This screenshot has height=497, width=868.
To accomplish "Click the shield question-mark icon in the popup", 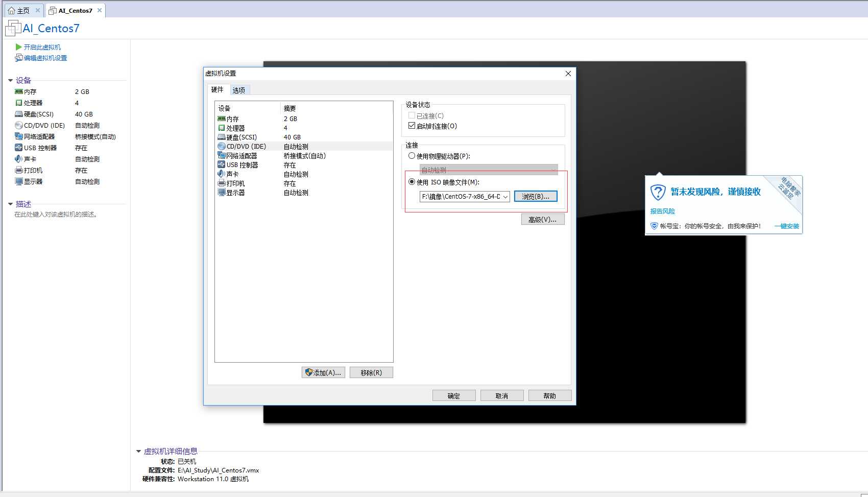I will [x=658, y=192].
